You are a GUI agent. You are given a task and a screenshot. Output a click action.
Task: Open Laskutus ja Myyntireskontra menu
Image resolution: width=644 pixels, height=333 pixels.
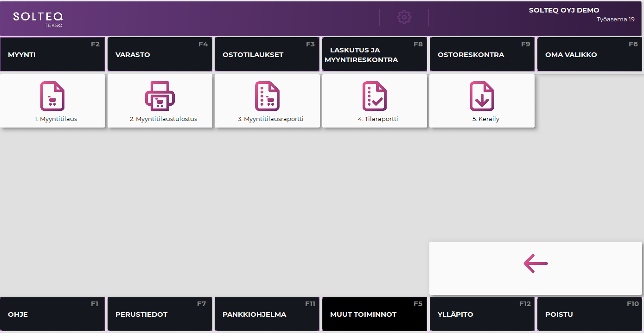[375, 55]
